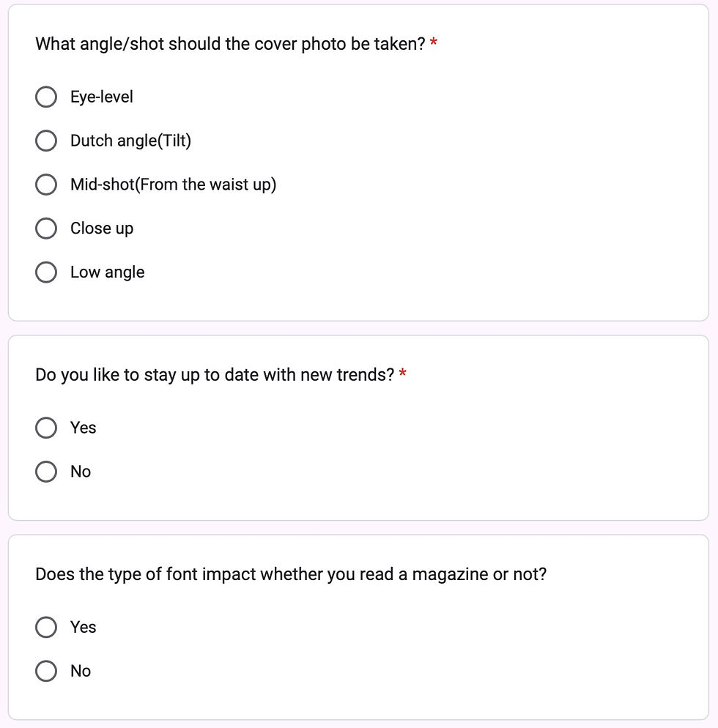
Task: Click the "Yes" label under trends question
Action: coord(84,428)
